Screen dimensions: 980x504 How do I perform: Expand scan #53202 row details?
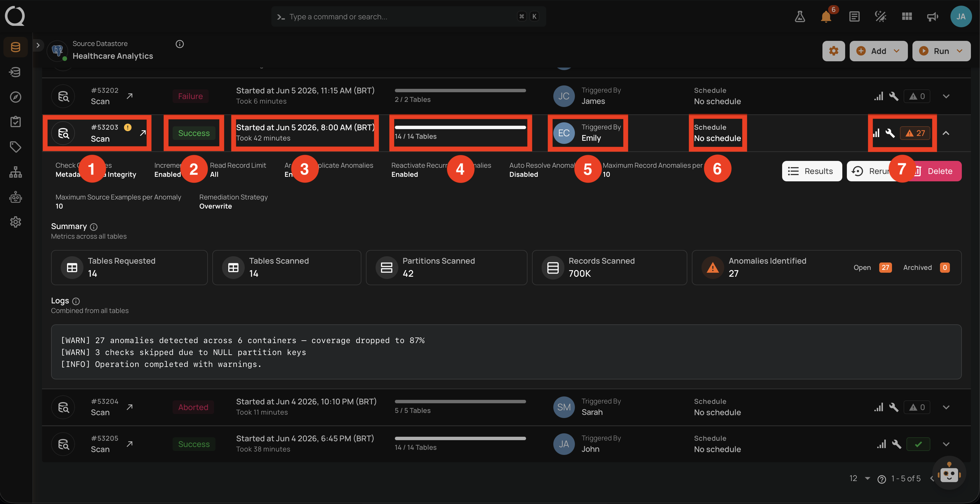point(946,96)
